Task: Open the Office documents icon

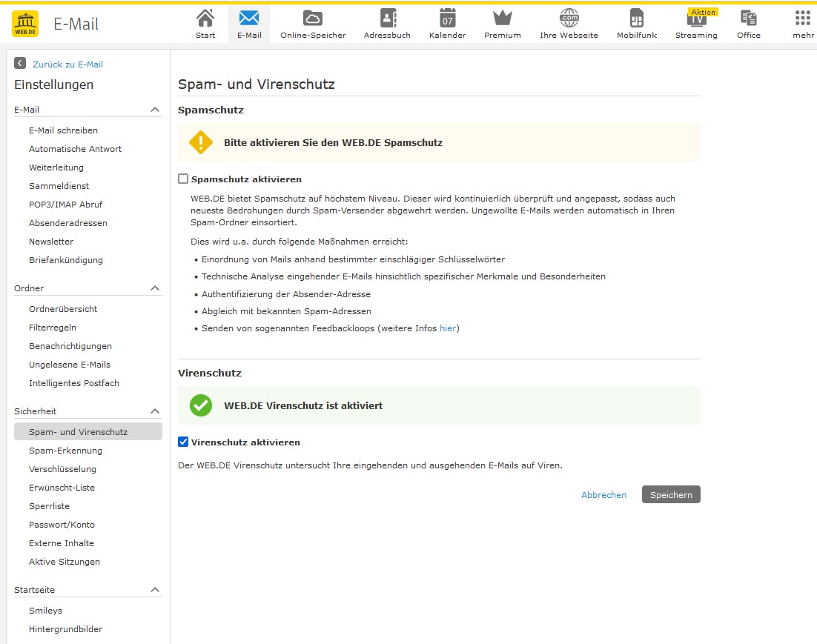Action: [748, 19]
